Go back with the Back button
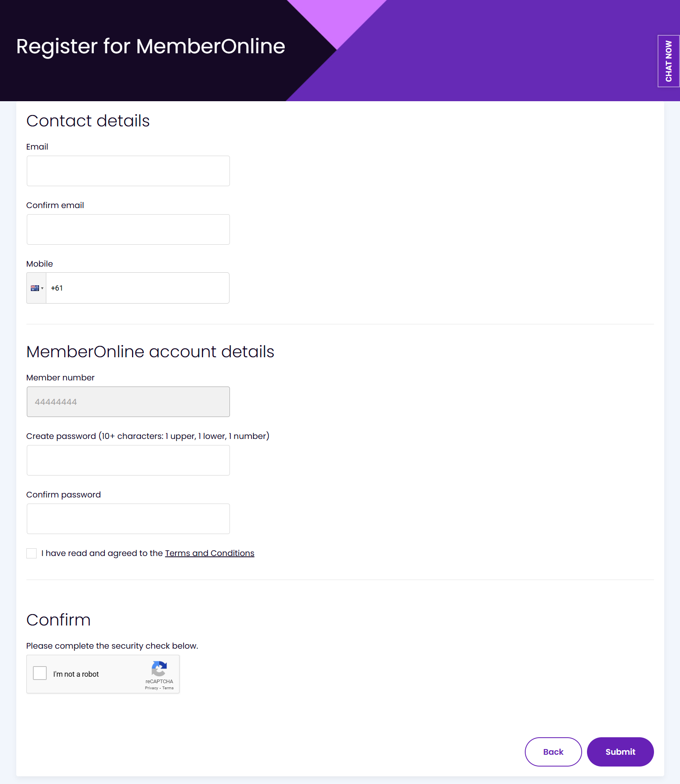680x784 pixels. (x=553, y=752)
